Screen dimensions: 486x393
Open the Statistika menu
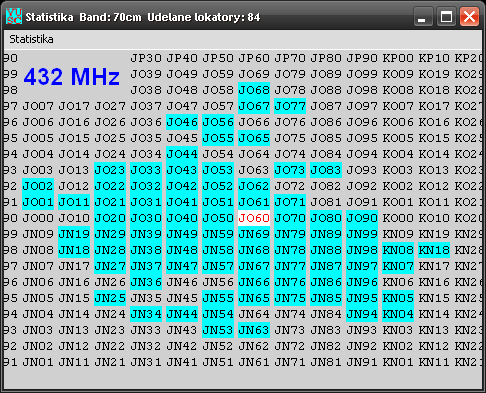tap(31, 39)
